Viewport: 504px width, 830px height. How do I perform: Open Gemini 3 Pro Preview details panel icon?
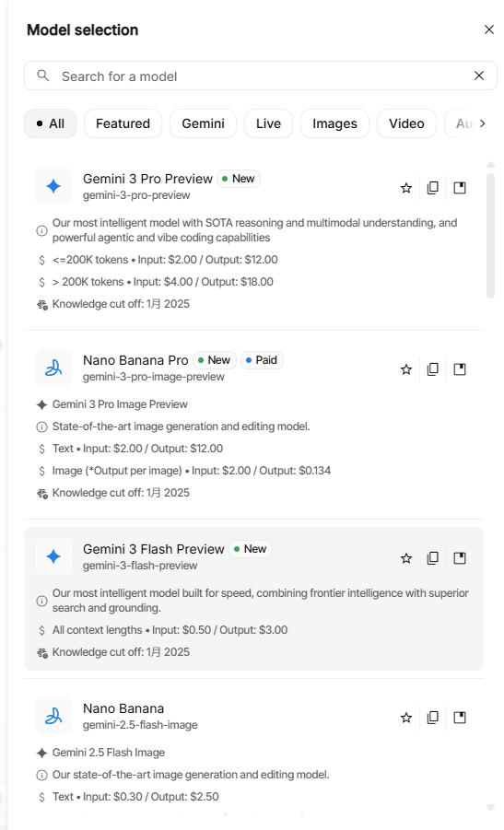[x=460, y=188]
